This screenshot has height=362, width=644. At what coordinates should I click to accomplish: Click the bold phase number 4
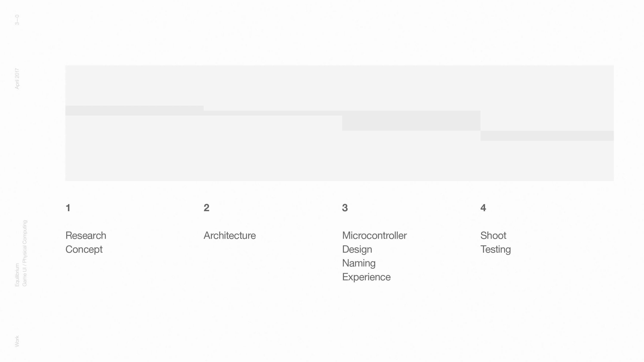pyautogui.click(x=483, y=208)
